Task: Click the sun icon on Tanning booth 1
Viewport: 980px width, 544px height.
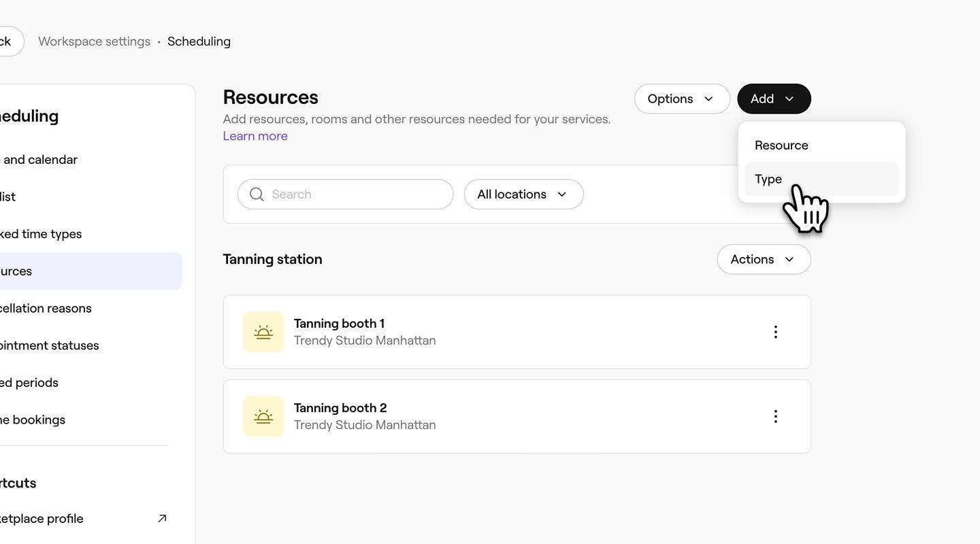Action: (263, 331)
